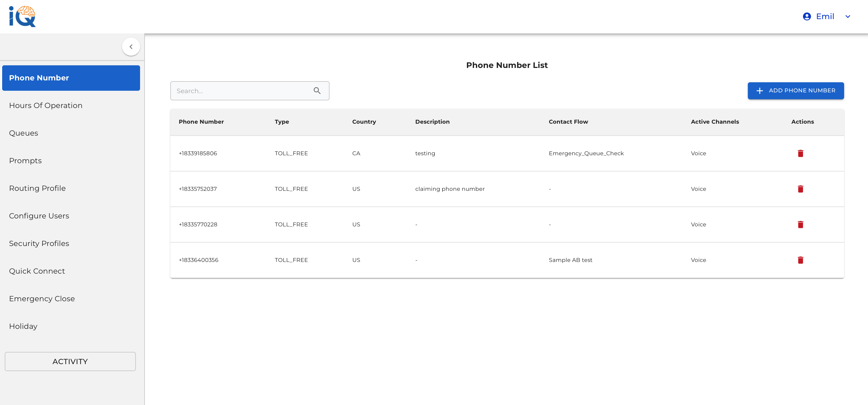Delete phone number +18335752037
Viewport: 868px width, 405px height.
coord(800,189)
